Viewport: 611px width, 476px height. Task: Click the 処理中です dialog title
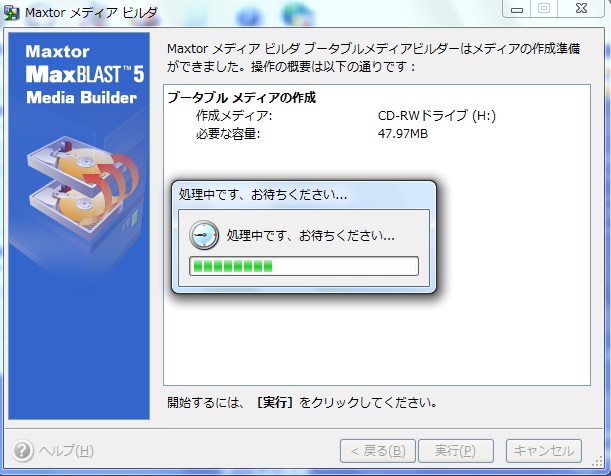coord(263,194)
